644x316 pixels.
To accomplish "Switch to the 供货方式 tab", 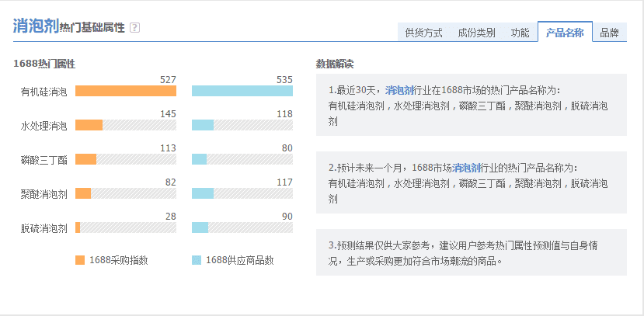I will click(x=423, y=33).
